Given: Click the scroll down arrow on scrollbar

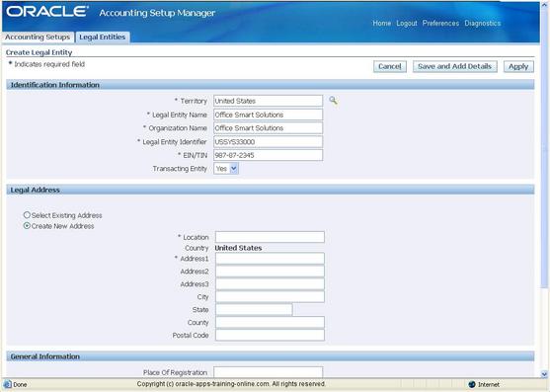Looking at the screenshot, I should pyautogui.click(x=544, y=374).
